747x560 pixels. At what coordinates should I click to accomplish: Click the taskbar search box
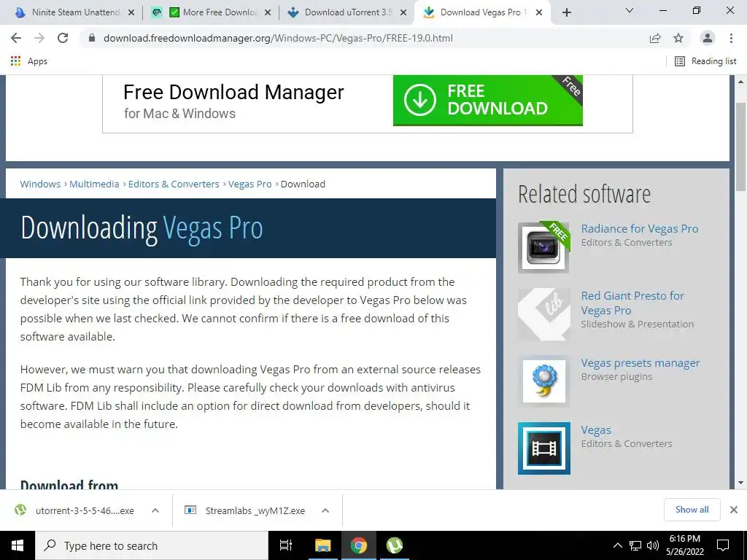(152, 545)
